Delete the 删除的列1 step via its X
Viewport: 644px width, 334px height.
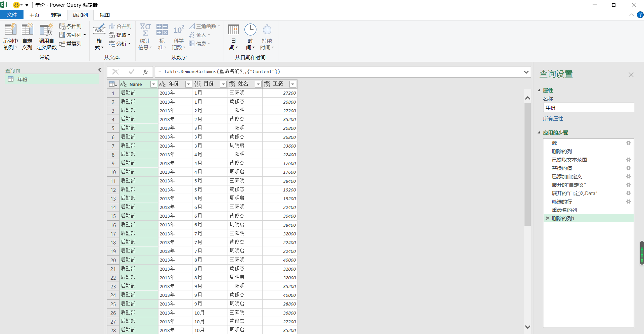pyautogui.click(x=547, y=218)
